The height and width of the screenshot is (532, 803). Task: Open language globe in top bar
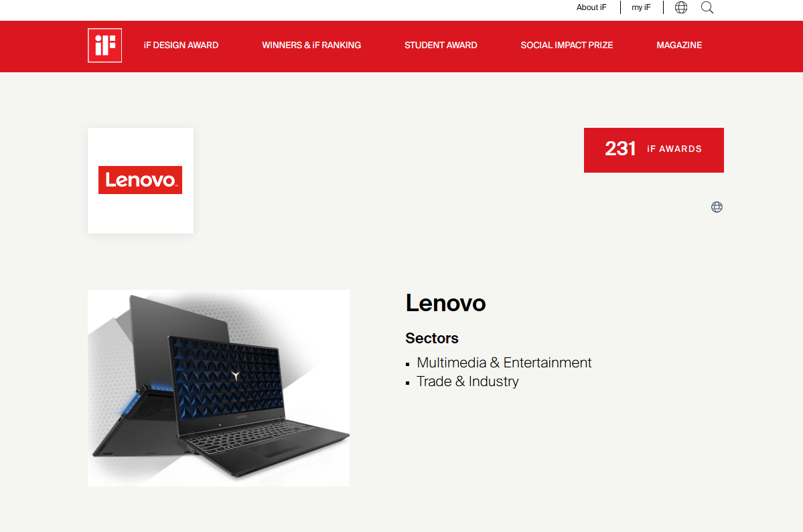click(680, 7)
